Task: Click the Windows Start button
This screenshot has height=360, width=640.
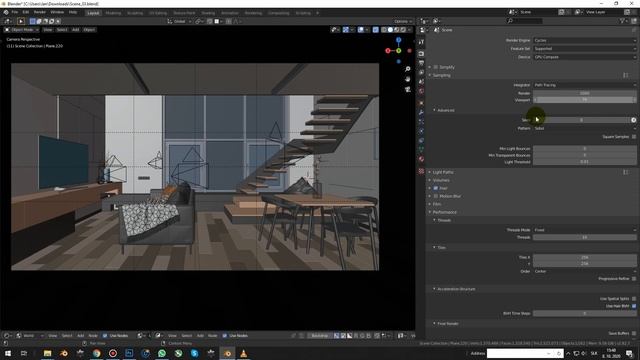Action: (8, 353)
